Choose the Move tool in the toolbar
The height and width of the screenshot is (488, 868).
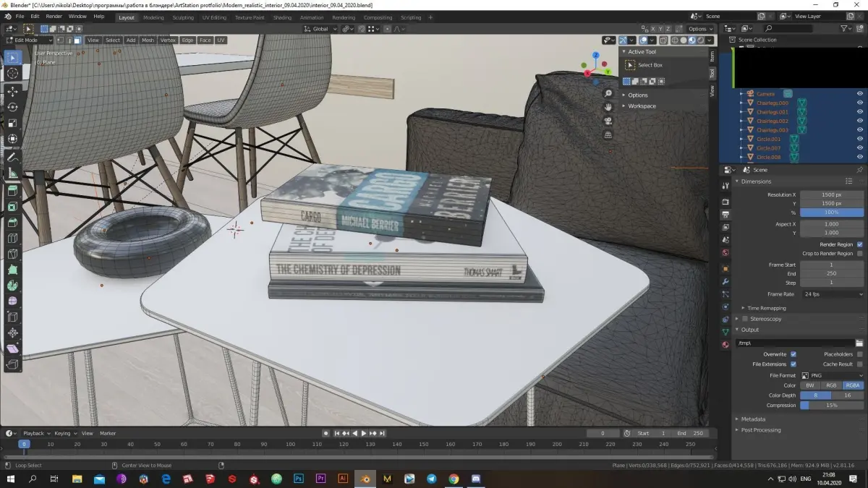tap(13, 92)
